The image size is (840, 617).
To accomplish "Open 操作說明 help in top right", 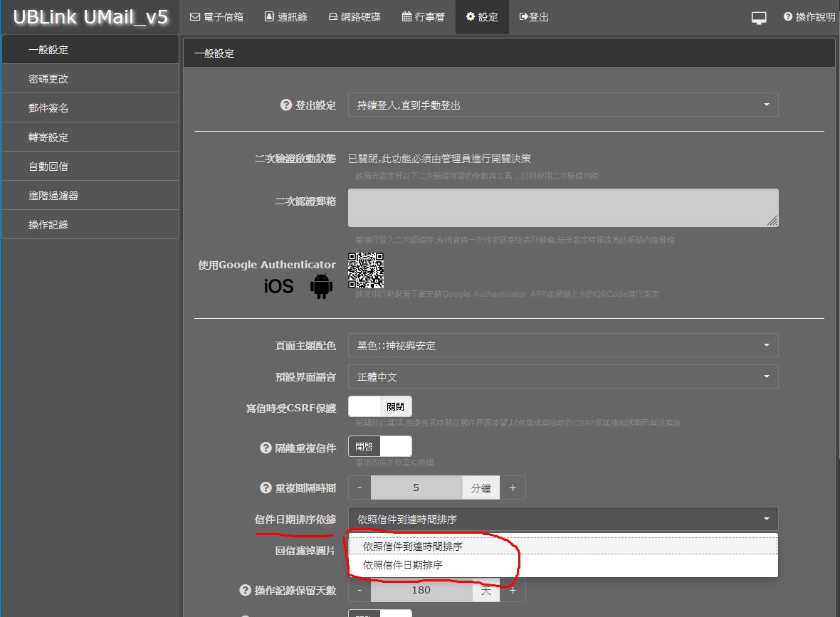I will tap(809, 17).
